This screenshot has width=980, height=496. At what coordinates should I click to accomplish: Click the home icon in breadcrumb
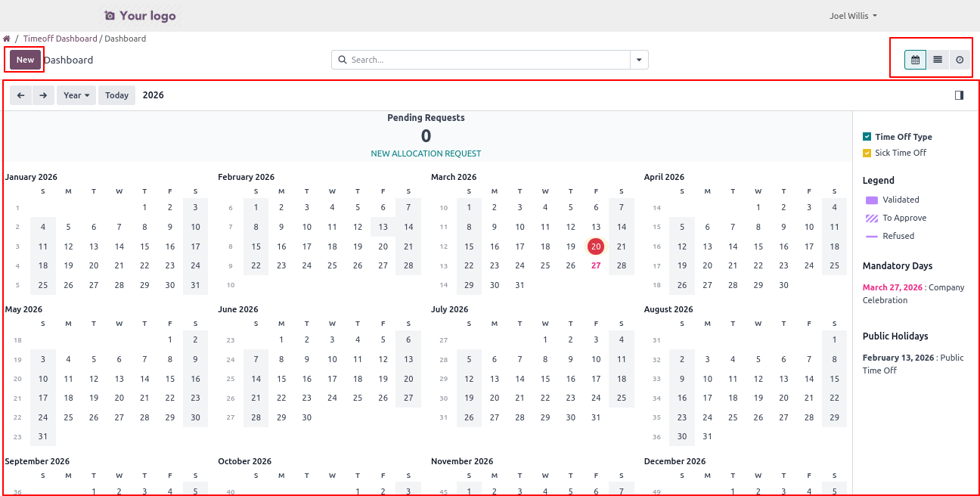point(7,39)
